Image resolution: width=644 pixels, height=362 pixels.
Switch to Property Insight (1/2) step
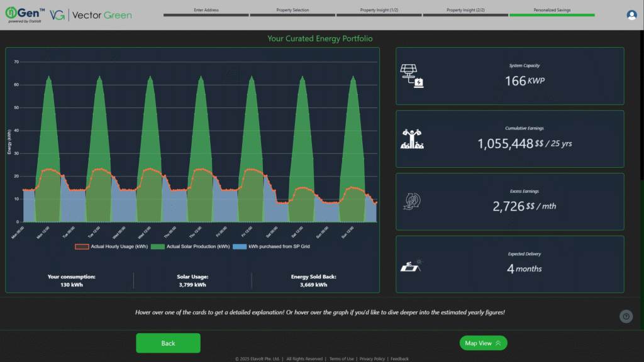[379, 11]
